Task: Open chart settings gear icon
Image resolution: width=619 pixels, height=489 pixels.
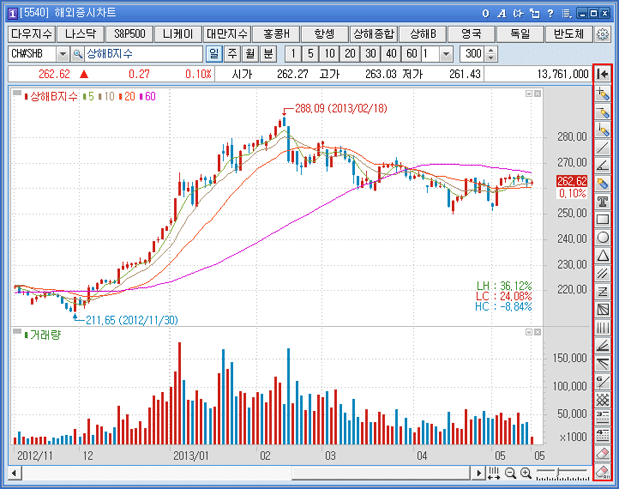Action: click(x=603, y=34)
